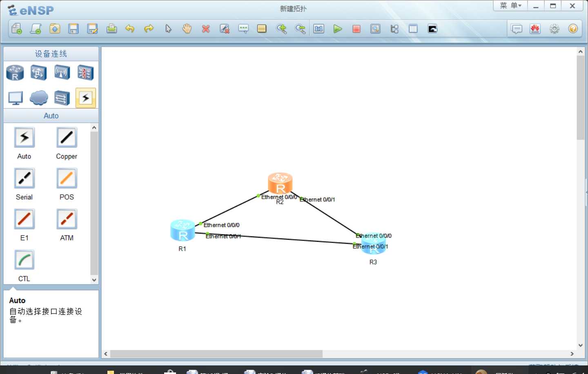Click the canvas vertical scrollbar thumb
The width and height of the screenshot is (588, 374).
[581, 98]
